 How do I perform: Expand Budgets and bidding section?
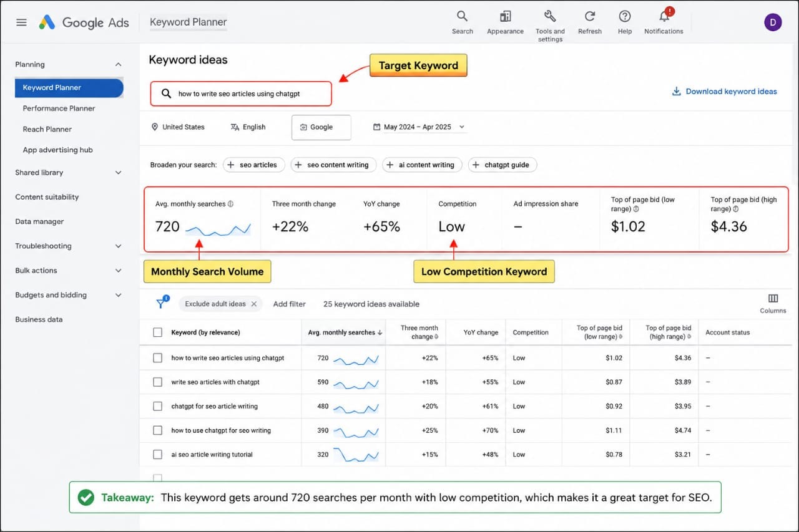(x=119, y=295)
